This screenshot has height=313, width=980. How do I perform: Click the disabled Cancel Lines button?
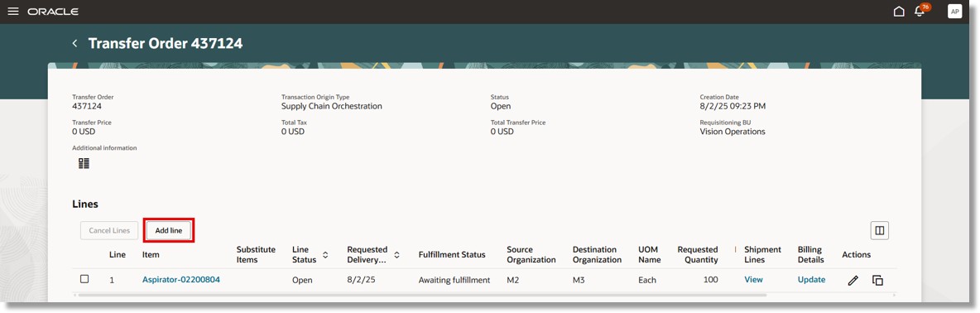click(109, 230)
